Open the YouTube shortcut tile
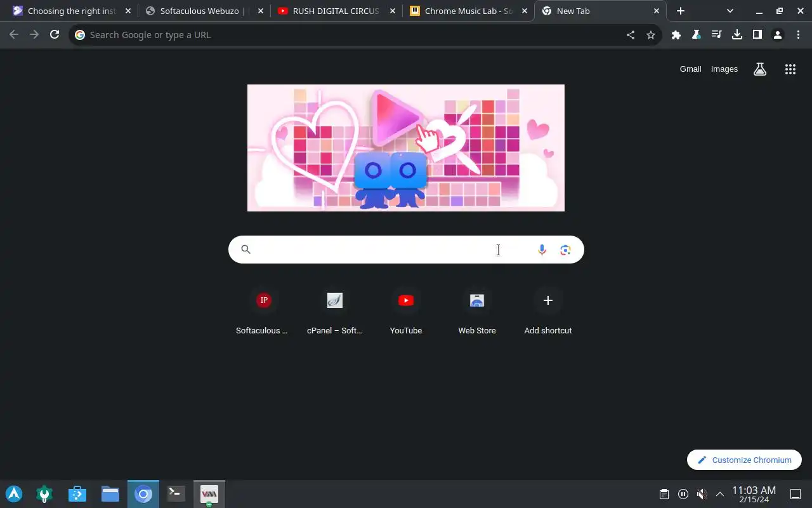Screen dimensions: 812x508 coord(406,311)
